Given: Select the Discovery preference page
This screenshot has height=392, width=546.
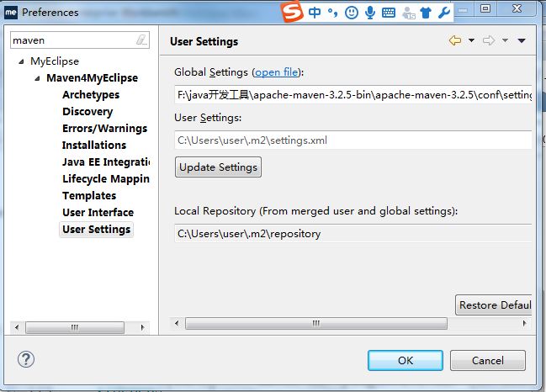Looking at the screenshot, I should tap(87, 112).
